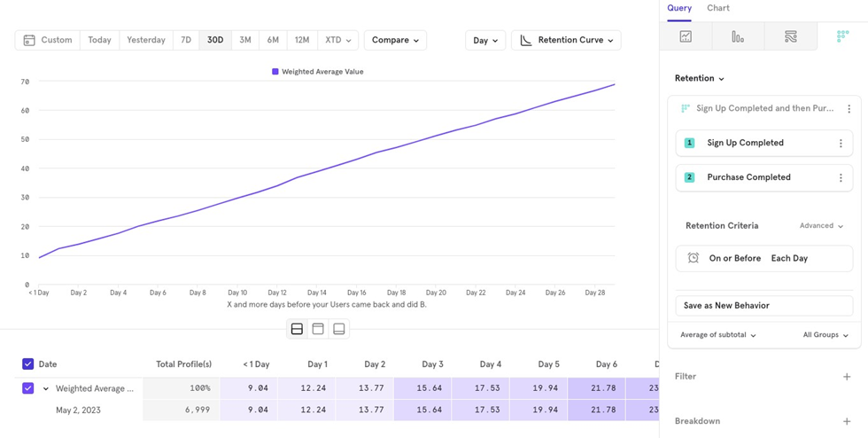Image resolution: width=868 pixels, height=438 pixels.
Task: Open the Retention Curve chart type dropdown
Action: coord(566,40)
